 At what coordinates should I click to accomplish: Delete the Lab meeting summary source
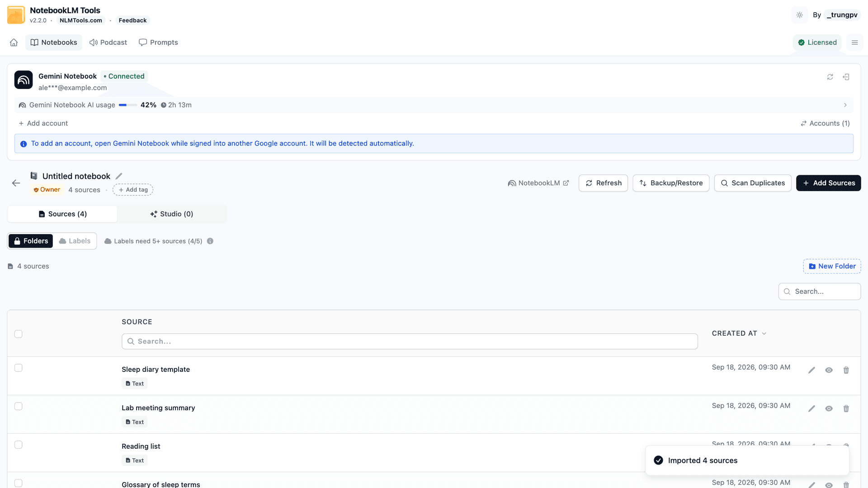click(x=846, y=408)
